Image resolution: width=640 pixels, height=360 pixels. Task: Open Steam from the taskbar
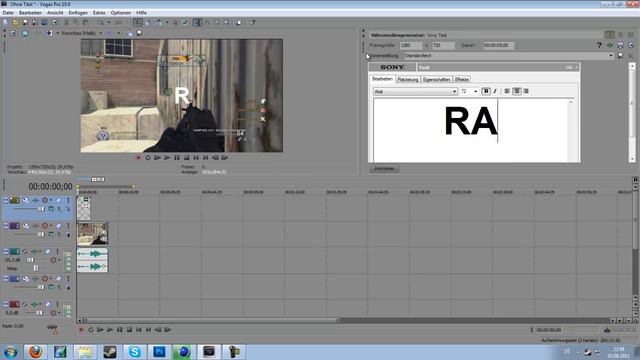(x=110, y=351)
